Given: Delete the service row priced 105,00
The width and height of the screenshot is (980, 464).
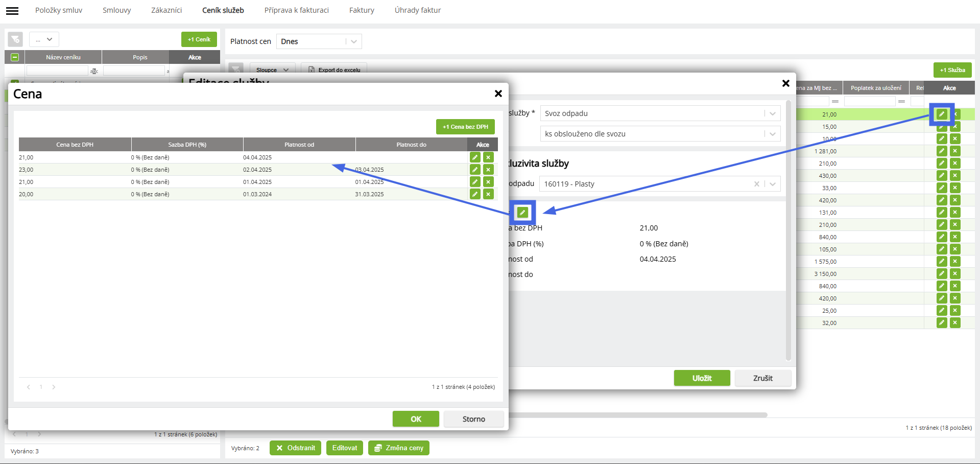Looking at the screenshot, I should (x=955, y=249).
